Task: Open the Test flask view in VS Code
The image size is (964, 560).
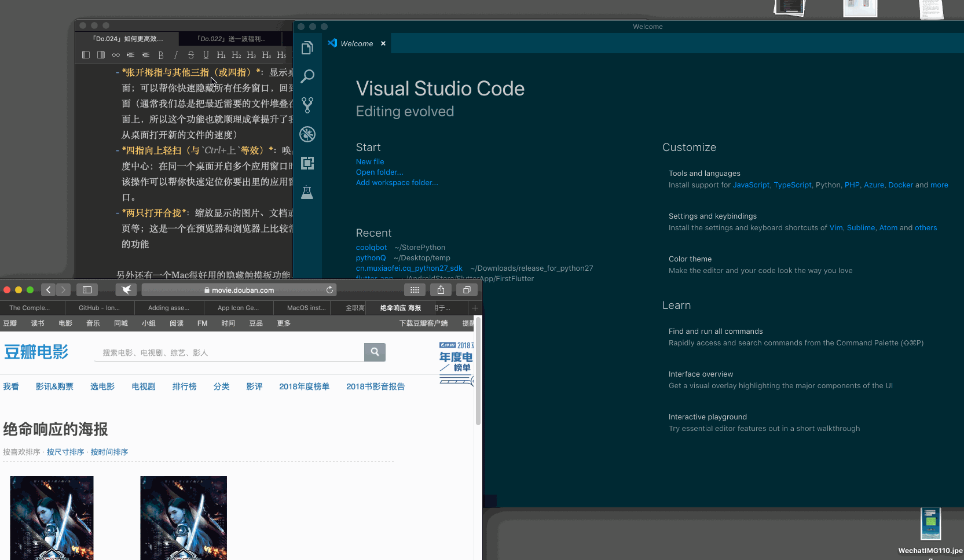Action: (x=307, y=192)
